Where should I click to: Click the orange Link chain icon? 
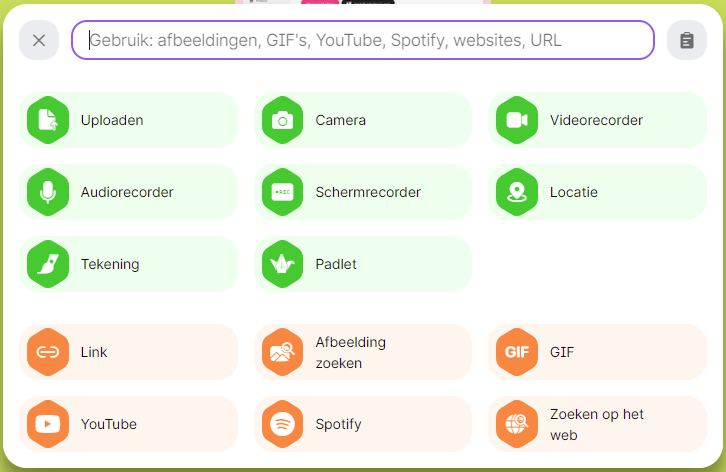pos(48,352)
